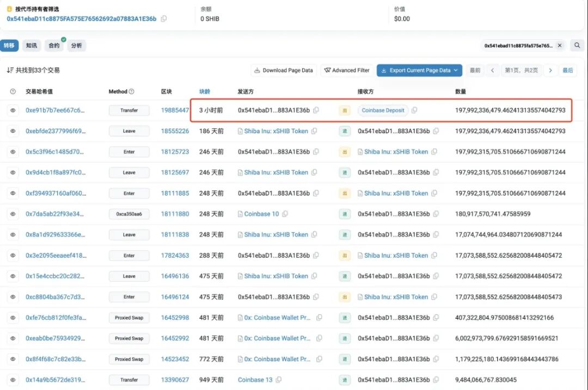Open the Advanced Filter button
The width and height of the screenshot is (588, 390).
(347, 70)
